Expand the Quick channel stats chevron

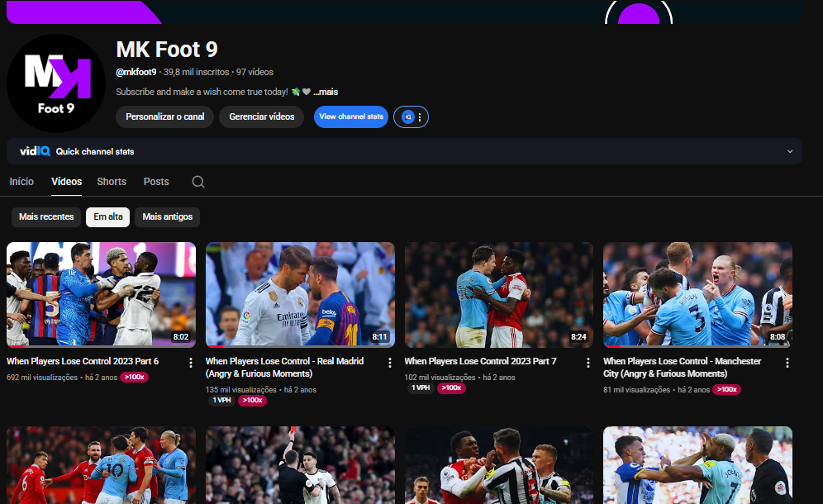pyautogui.click(x=790, y=152)
